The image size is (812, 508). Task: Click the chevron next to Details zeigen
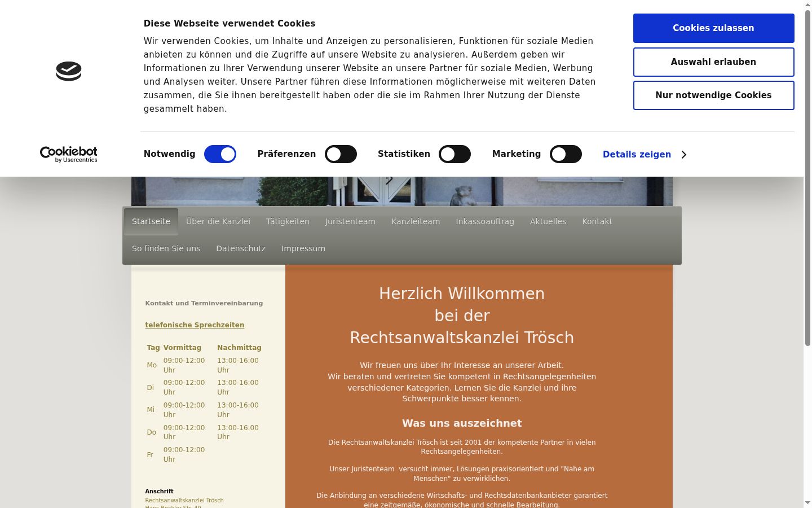[x=684, y=155]
